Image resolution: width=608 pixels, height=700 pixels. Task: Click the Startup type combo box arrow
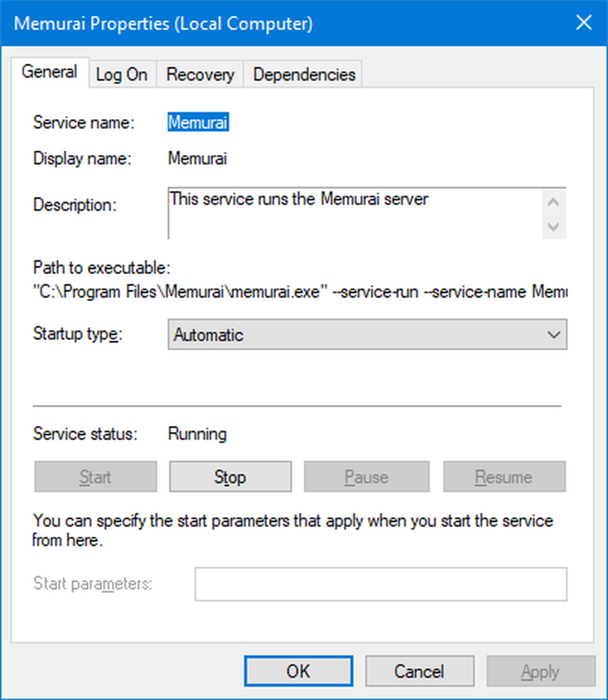click(x=554, y=335)
